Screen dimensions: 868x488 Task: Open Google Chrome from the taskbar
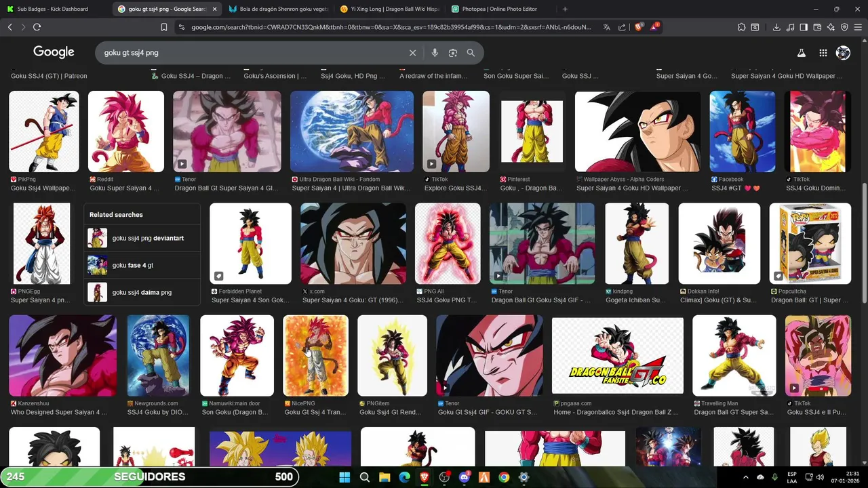504,477
